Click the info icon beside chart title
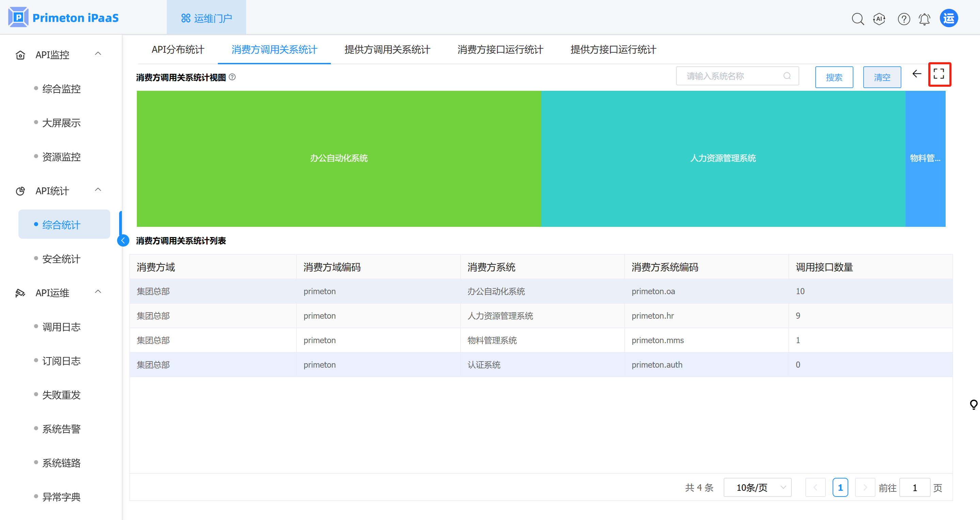This screenshot has height=520, width=980. (x=232, y=77)
